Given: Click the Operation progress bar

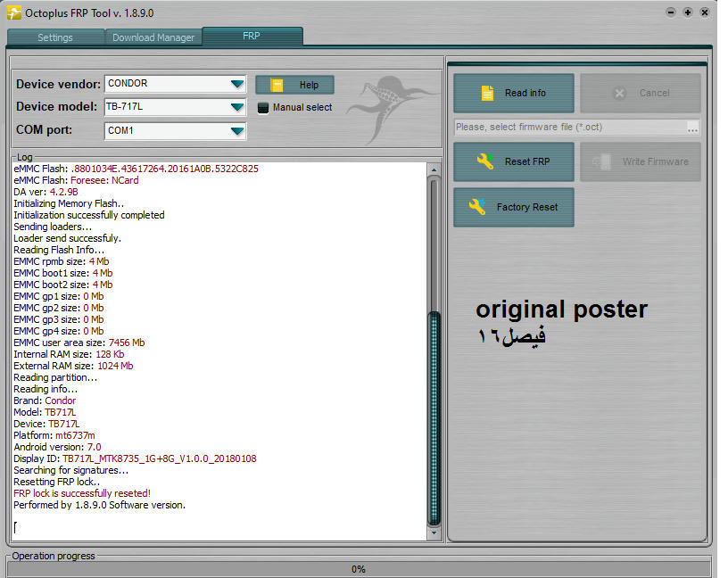Looking at the screenshot, I should (x=358, y=568).
